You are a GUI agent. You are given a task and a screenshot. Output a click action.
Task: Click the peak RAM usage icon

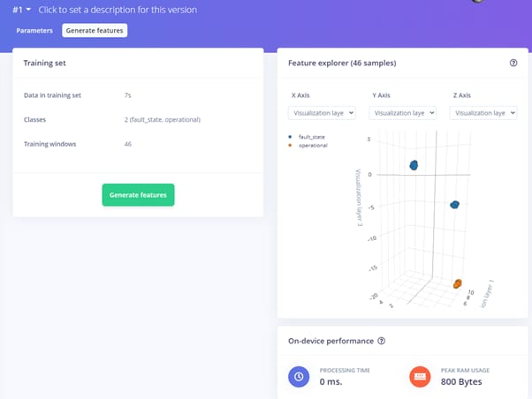(420, 376)
